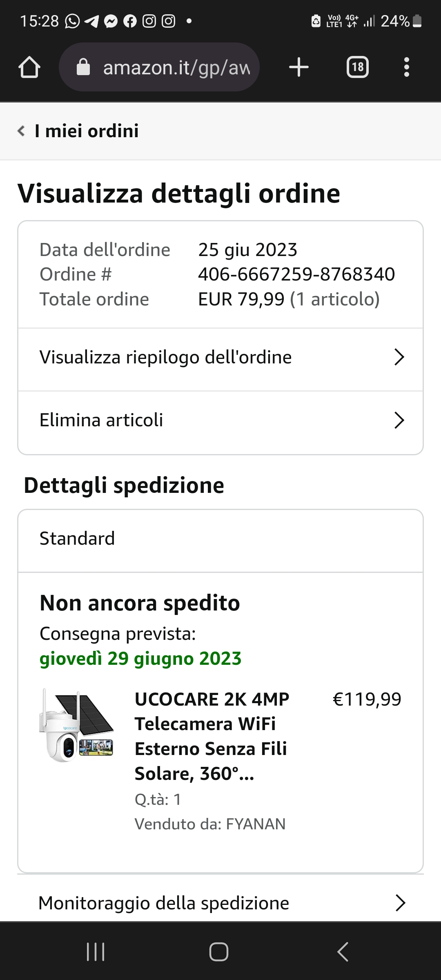Open the tab switcher showing 18 tabs
Image resolution: width=441 pixels, height=980 pixels.
(x=358, y=67)
